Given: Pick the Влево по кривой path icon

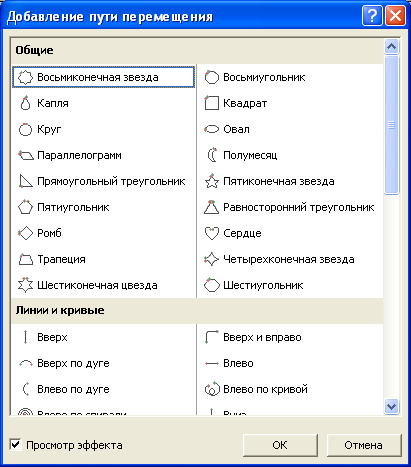Looking at the screenshot, I should [212, 389].
